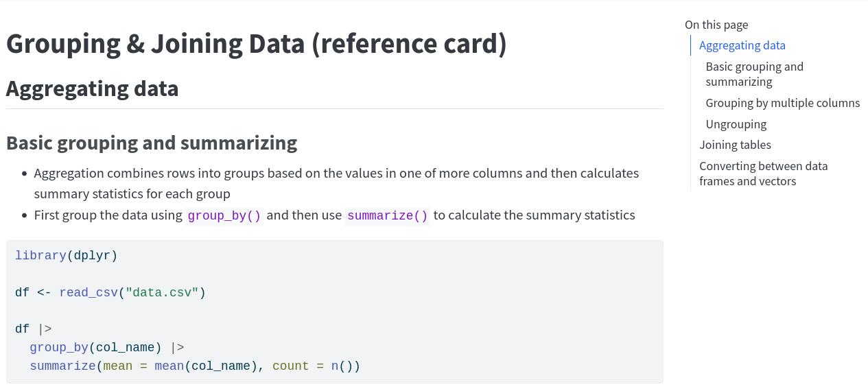Navigate to the Joining tables section
This screenshot has height=389, width=868.
tap(735, 145)
